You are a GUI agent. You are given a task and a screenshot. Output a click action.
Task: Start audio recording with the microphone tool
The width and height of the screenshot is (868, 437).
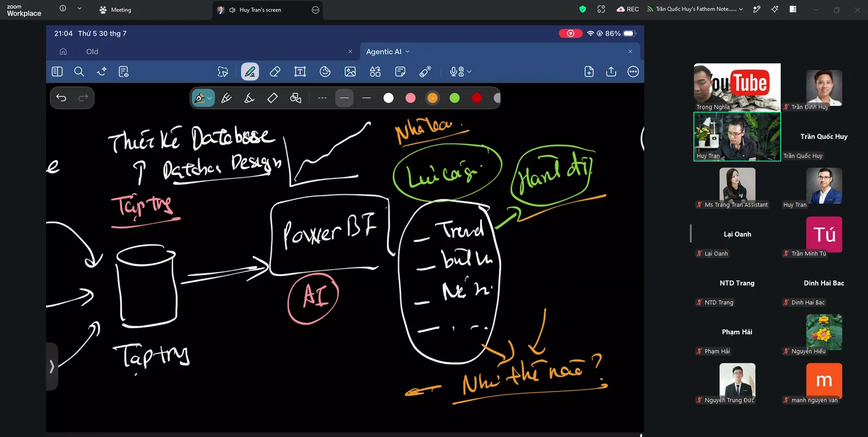457,72
